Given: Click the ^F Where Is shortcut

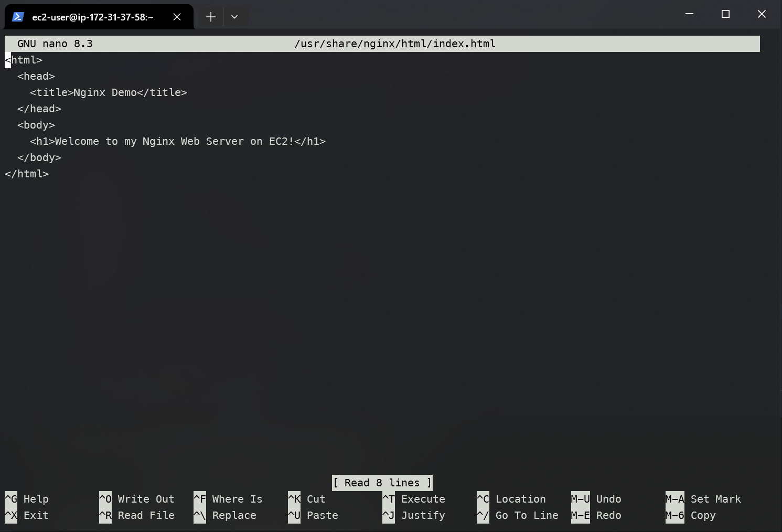Looking at the screenshot, I should (228, 499).
